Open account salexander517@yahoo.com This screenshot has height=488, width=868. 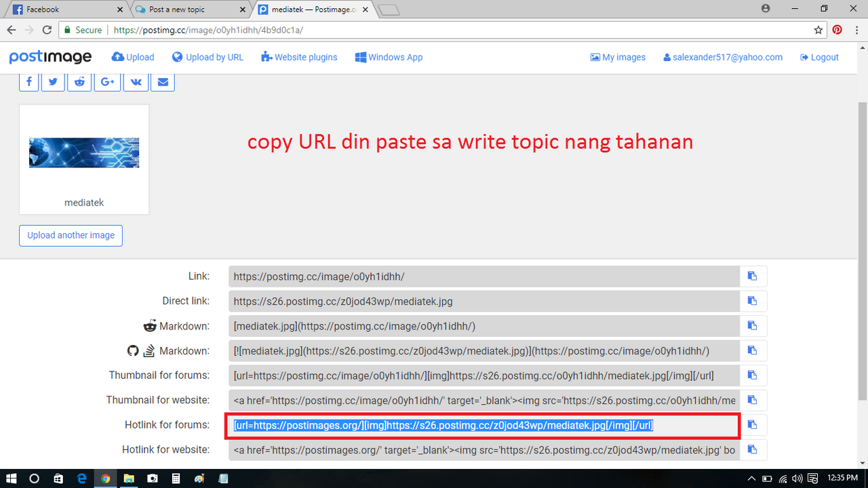click(x=723, y=57)
